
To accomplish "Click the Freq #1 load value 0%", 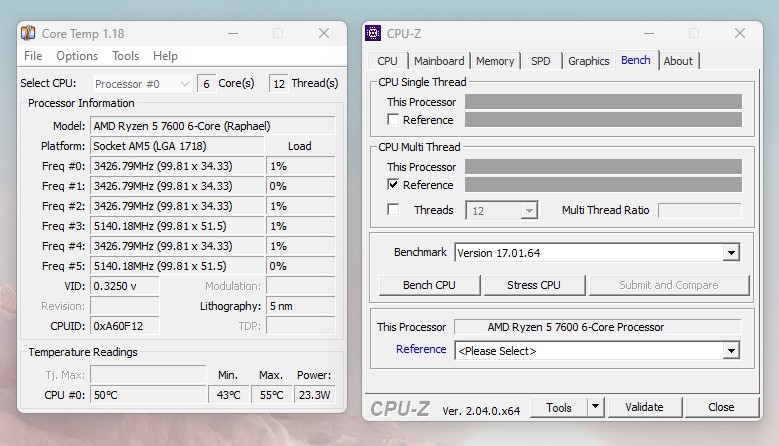I will point(301,186).
